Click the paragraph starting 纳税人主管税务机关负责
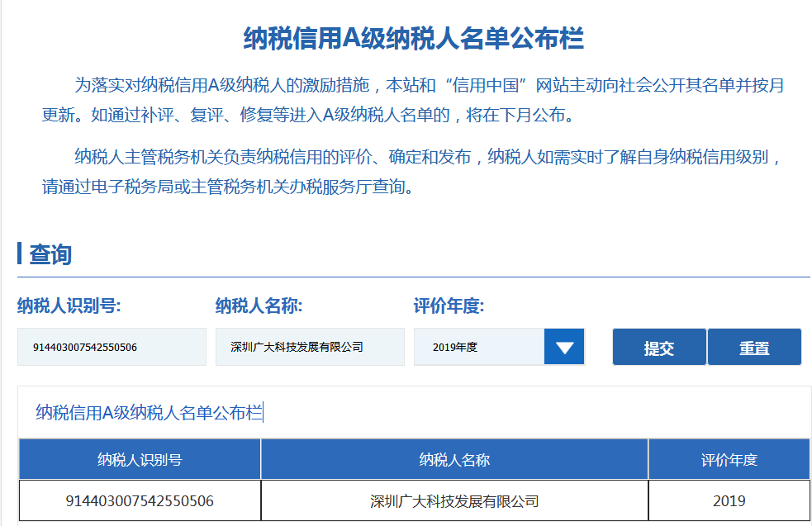 point(413,172)
